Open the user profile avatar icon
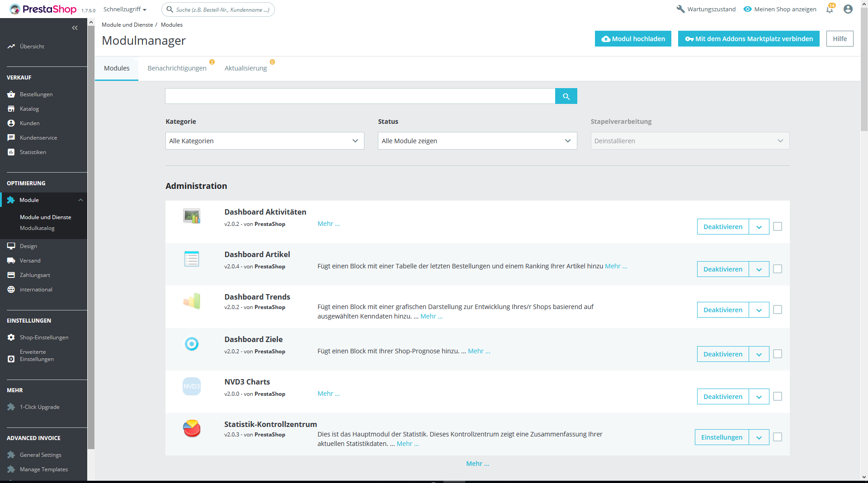This screenshot has width=868, height=483. pos(848,9)
